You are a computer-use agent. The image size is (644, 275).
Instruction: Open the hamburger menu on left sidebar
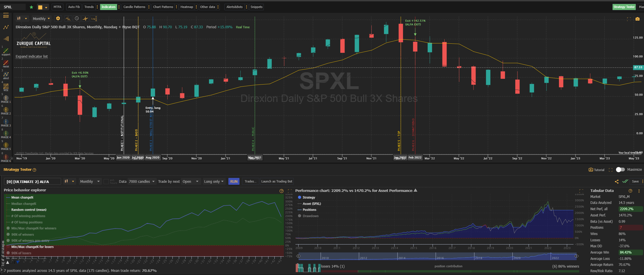coord(6,16)
